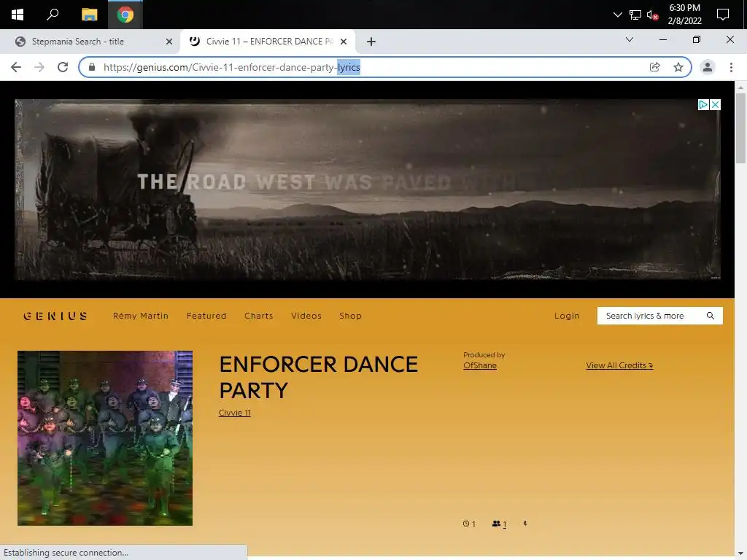
Task: Click the page vertical scrollbar thumb
Action: (740, 128)
